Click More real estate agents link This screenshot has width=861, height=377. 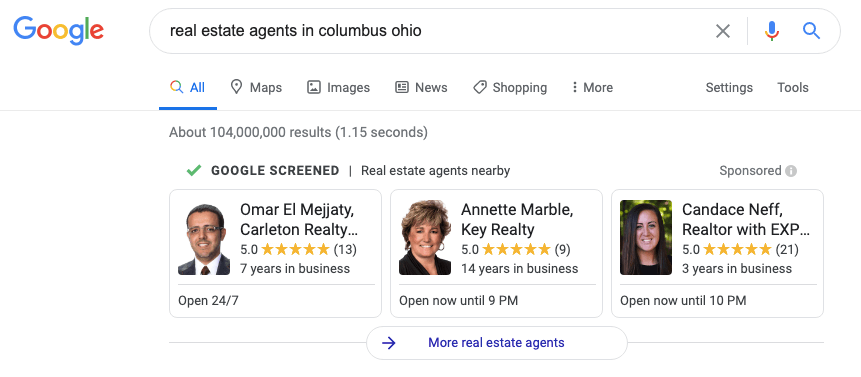[496, 343]
